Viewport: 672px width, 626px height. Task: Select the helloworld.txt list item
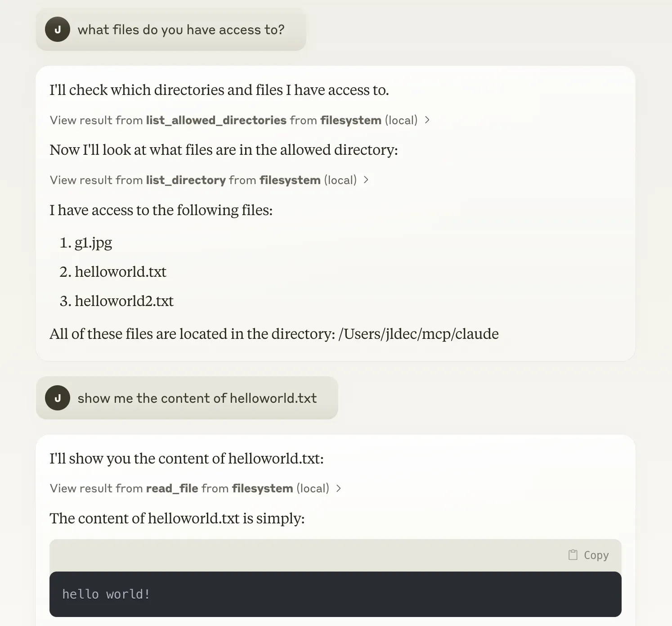coord(121,271)
